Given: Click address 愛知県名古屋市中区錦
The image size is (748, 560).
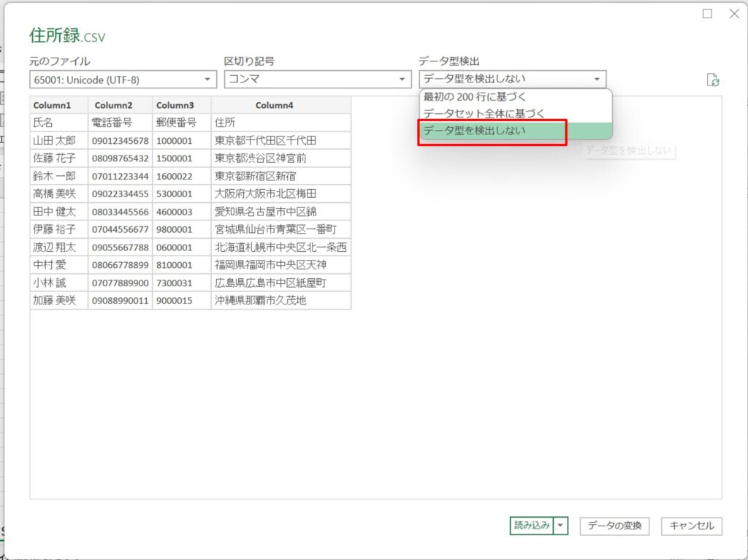Looking at the screenshot, I should [281, 212].
